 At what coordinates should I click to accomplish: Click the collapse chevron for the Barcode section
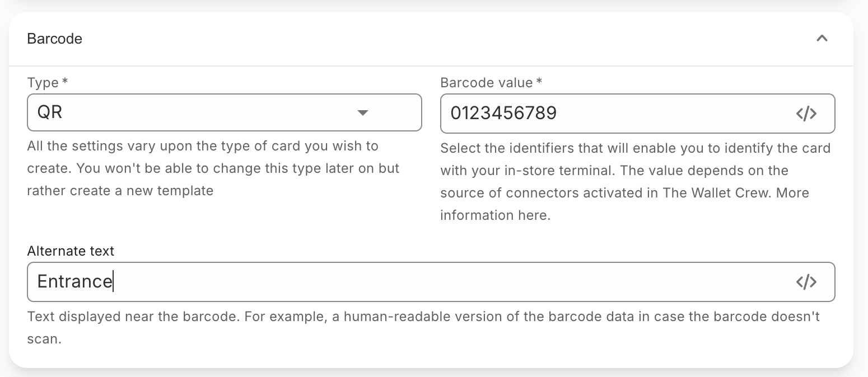pos(822,39)
